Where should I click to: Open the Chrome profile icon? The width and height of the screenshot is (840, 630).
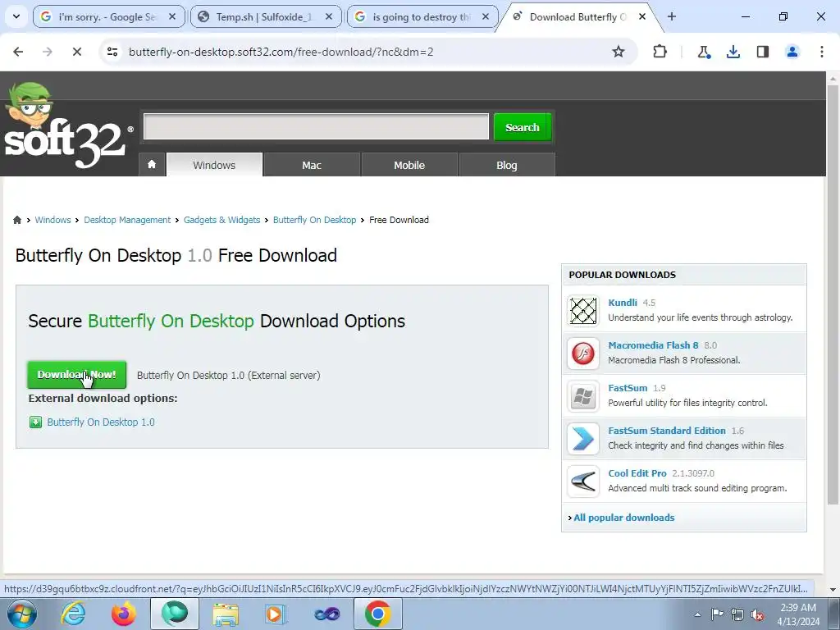792,52
